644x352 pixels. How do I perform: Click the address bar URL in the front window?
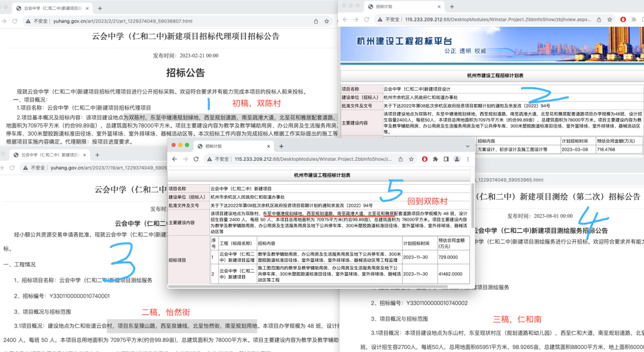pos(313,159)
